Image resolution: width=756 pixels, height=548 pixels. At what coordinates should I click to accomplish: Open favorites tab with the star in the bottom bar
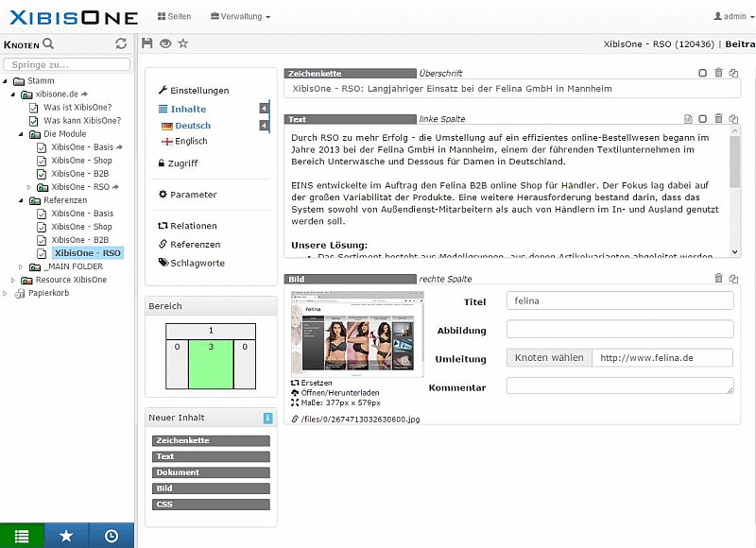pos(66,536)
